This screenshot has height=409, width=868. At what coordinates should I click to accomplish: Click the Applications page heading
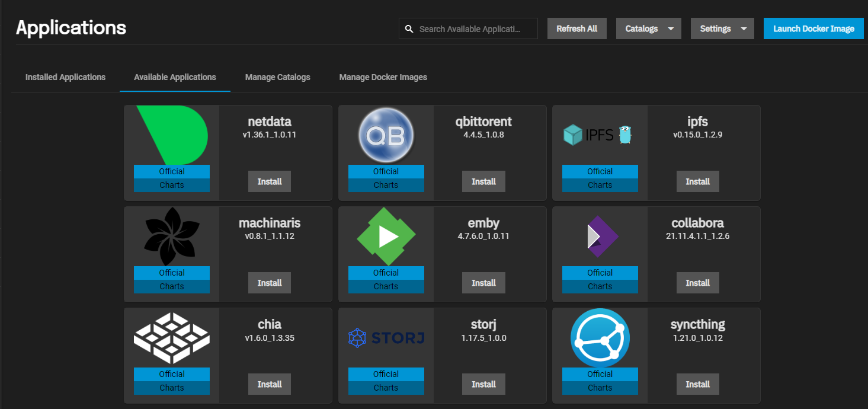71,28
